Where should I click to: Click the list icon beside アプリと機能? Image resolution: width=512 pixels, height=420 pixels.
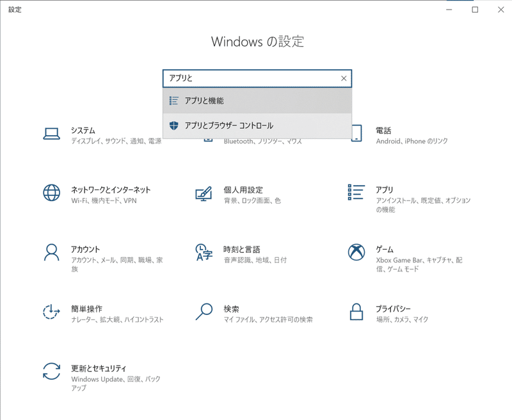point(173,101)
